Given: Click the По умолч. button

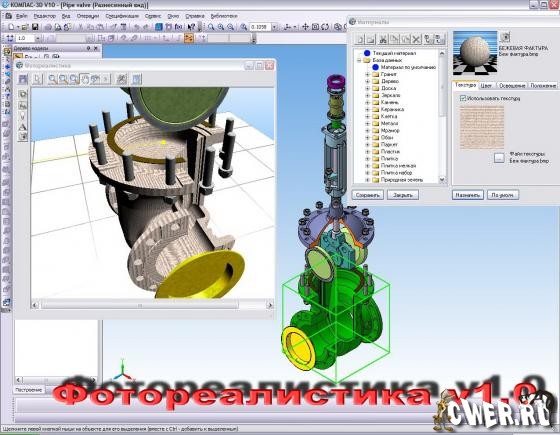Looking at the screenshot, I should pyautogui.click(x=503, y=195).
